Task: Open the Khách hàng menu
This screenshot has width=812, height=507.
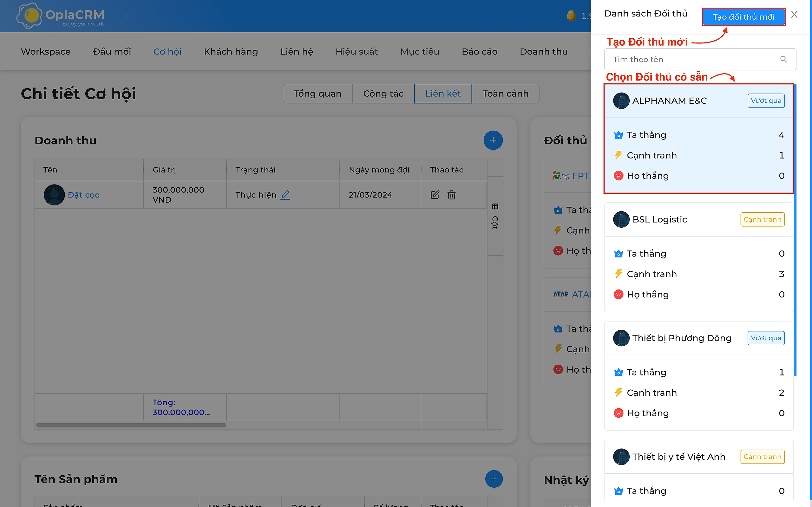Action: point(231,52)
